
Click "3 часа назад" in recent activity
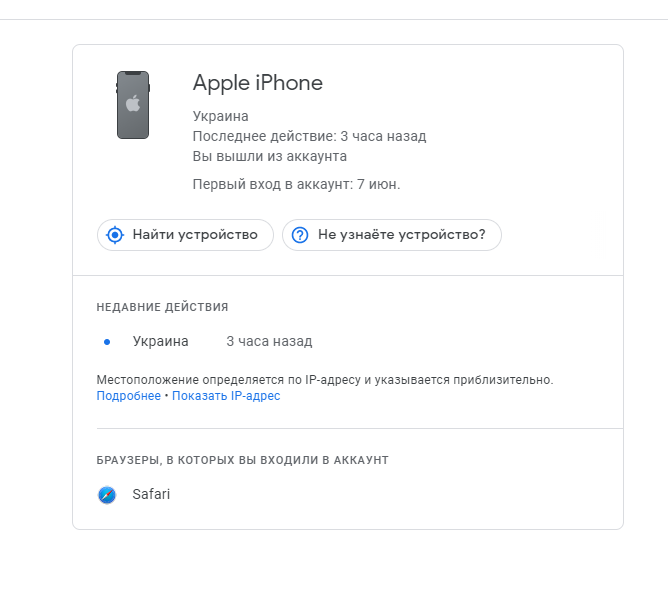click(269, 341)
